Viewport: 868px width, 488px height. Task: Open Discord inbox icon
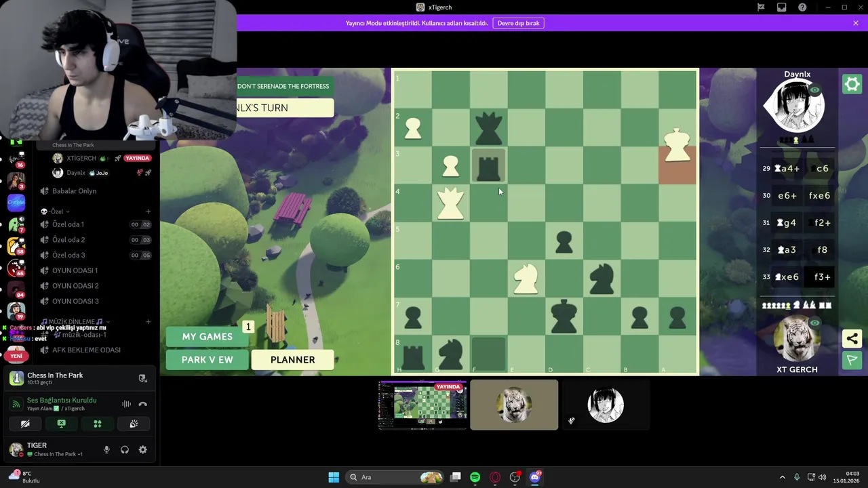(x=782, y=7)
